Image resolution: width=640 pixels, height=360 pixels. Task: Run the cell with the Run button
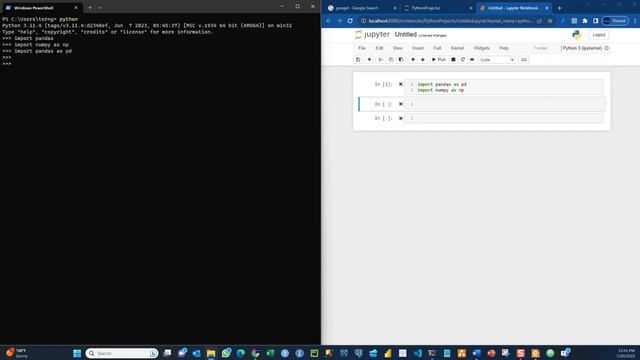point(439,60)
